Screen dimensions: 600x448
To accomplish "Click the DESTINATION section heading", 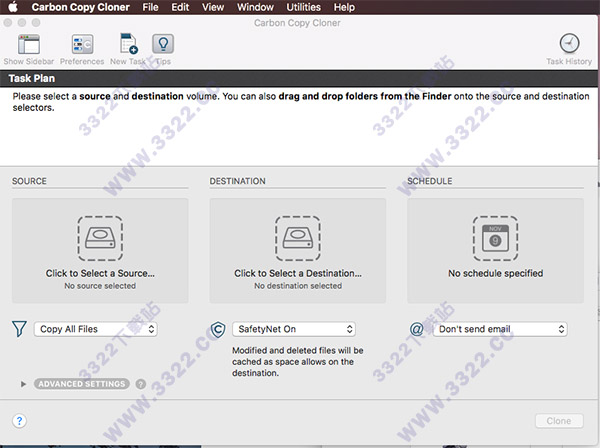I will click(x=237, y=181).
